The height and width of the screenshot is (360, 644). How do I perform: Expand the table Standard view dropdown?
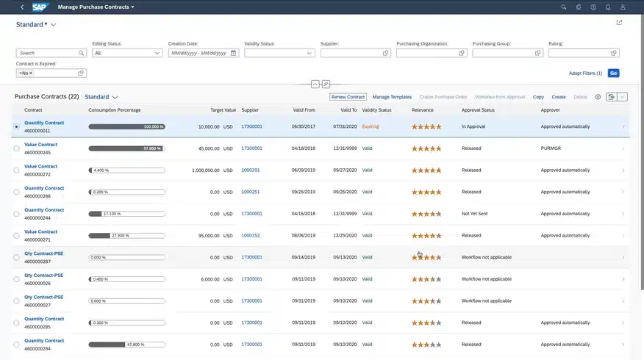click(115, 97)
